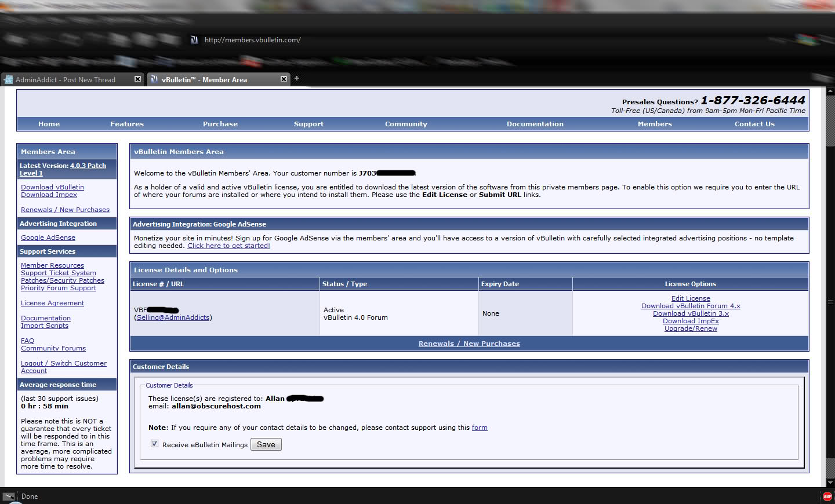Open a new browser tab with plus icon
This screenshot has width=835, height=504.
pos(297,78)
